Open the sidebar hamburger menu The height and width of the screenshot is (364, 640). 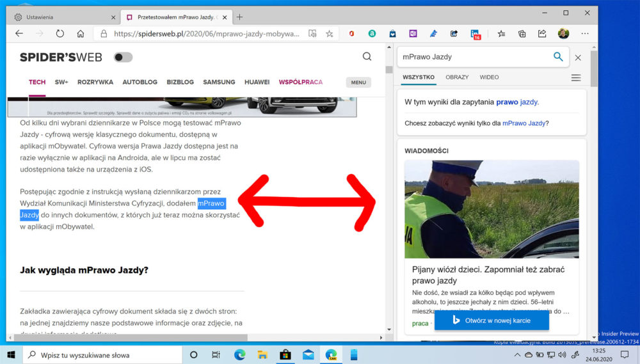pyautogui.click(x=576, y=77)
